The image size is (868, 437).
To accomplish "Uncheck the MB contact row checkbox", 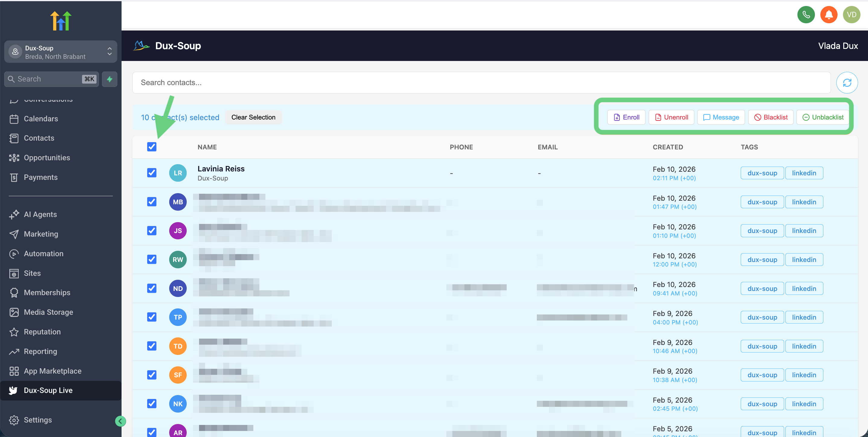I will tap(152, 202).
